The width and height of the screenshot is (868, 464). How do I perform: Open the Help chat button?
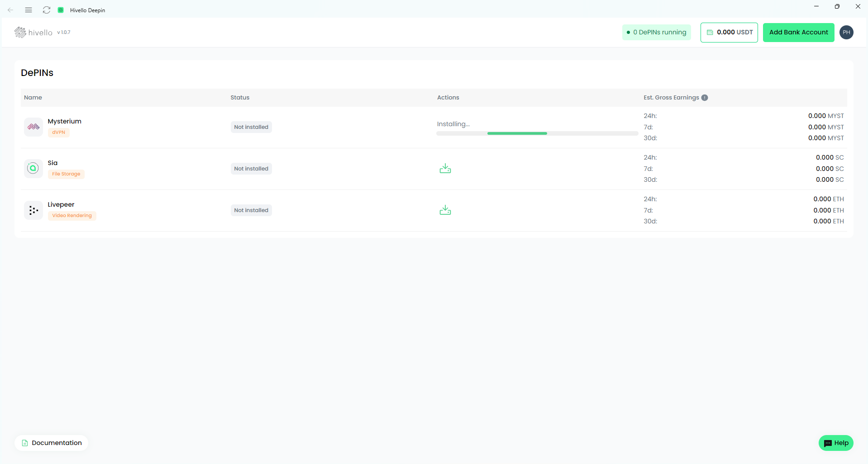pos(836,443)
